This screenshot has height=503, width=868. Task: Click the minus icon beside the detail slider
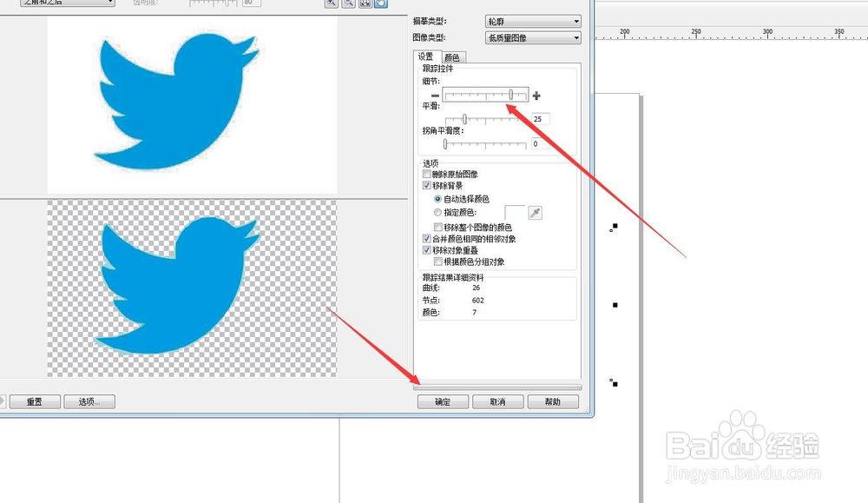click(435, 96)
